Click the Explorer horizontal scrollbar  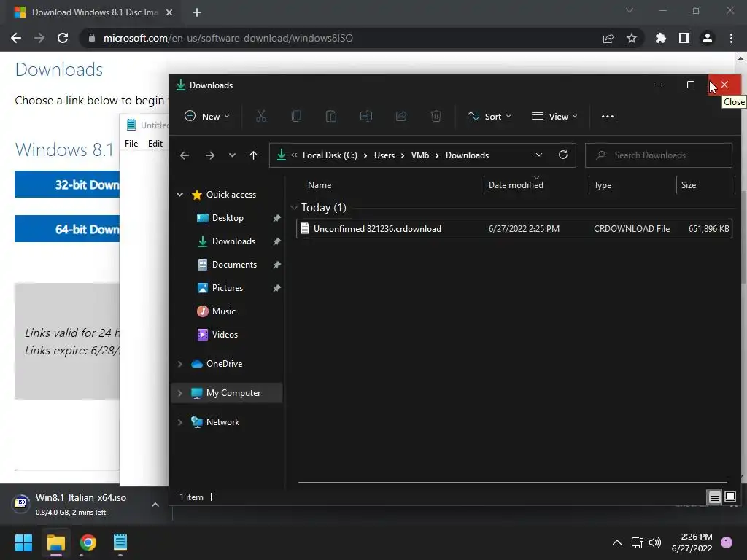click(512, 483)
